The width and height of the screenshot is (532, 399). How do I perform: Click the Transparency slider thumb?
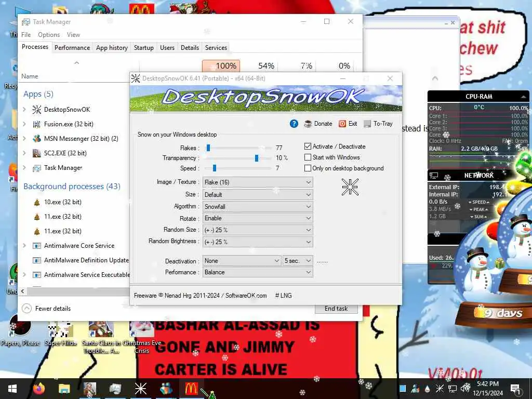[x=257, y=158]
